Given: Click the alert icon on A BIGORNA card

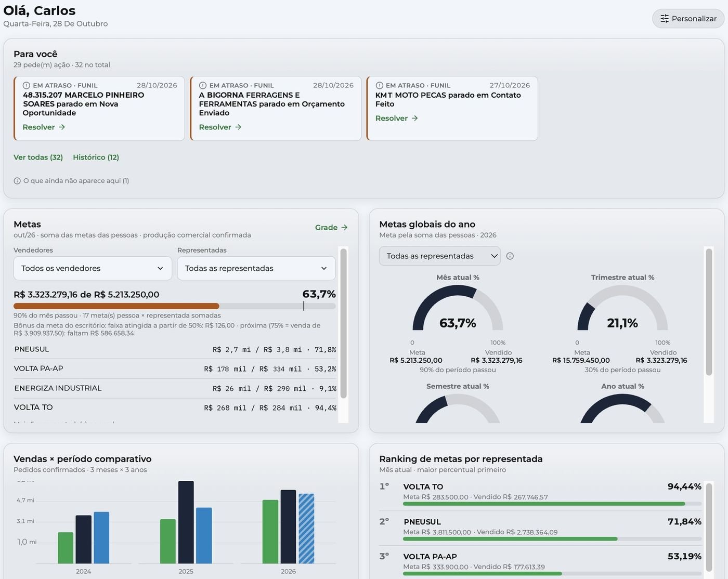Looking at the screenshot, I should (x=203, y=85).
